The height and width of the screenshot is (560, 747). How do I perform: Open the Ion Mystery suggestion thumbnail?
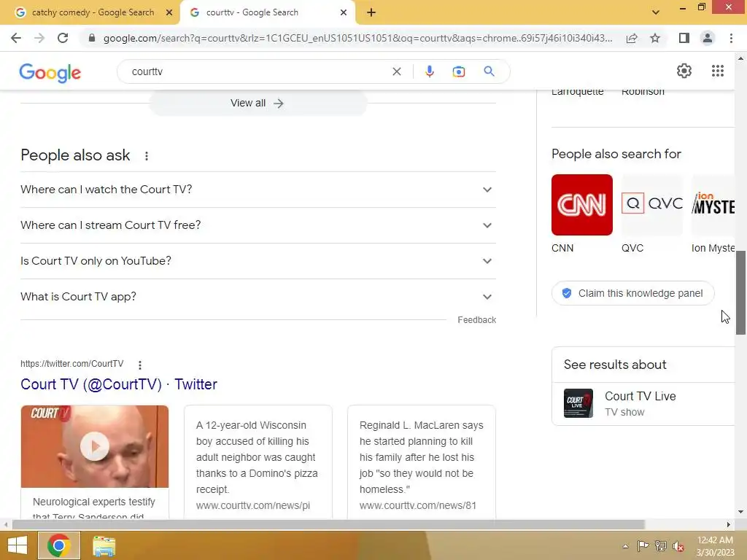tap(713, 205)
